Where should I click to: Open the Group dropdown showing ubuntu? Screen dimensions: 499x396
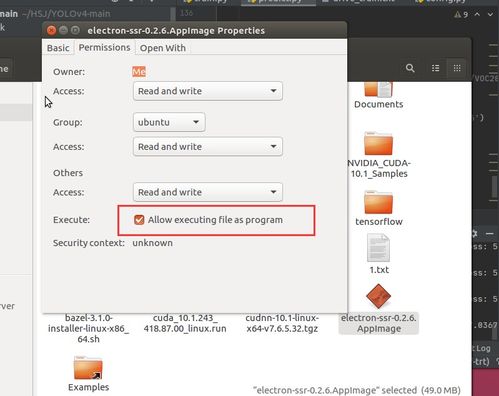[x=169, y=122]
